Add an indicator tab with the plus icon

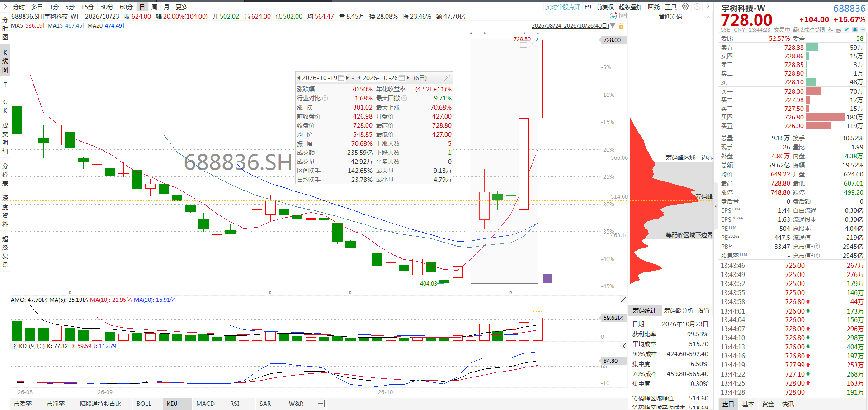321,403
